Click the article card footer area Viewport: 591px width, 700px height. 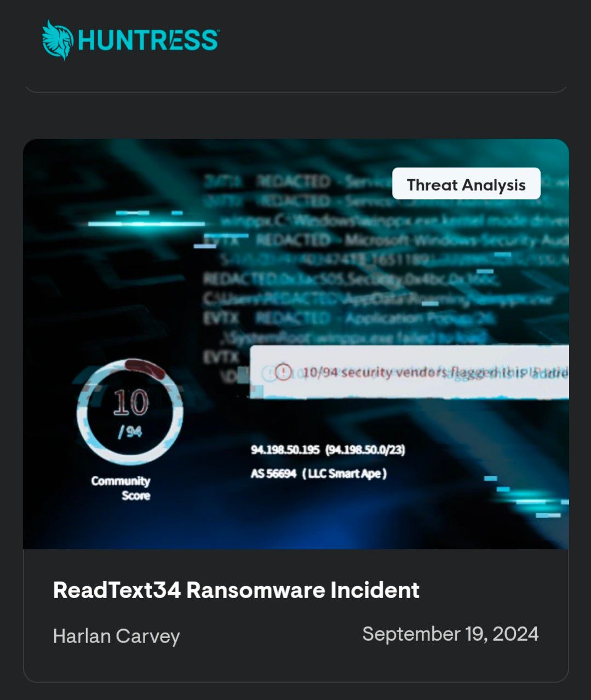pyautogui.click(x=296, y=615)
